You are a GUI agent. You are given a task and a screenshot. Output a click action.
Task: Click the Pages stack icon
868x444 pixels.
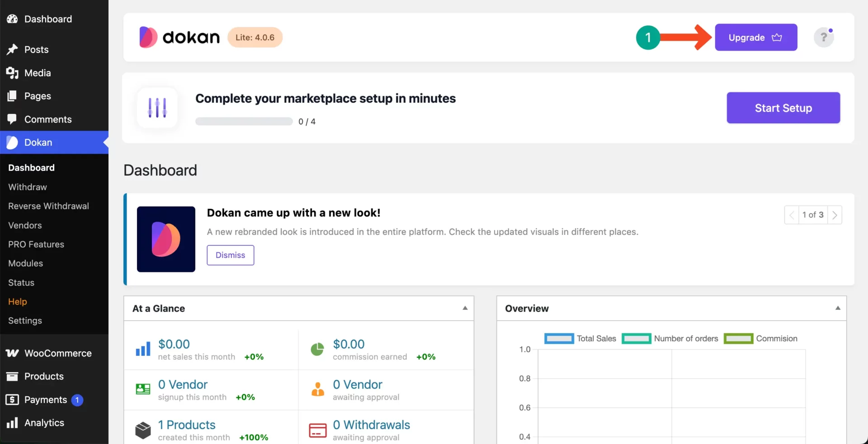click(x=12, y=96)
